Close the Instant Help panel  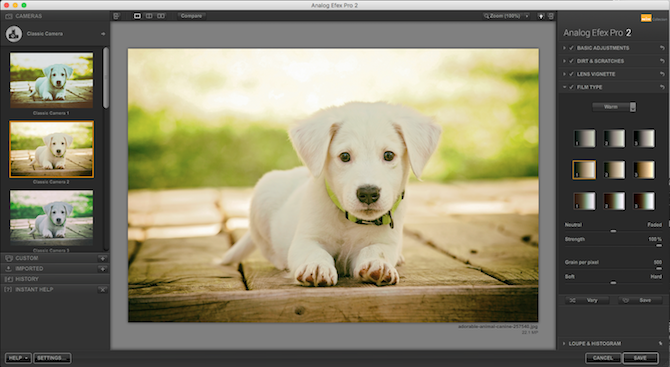tap(103, 290)
